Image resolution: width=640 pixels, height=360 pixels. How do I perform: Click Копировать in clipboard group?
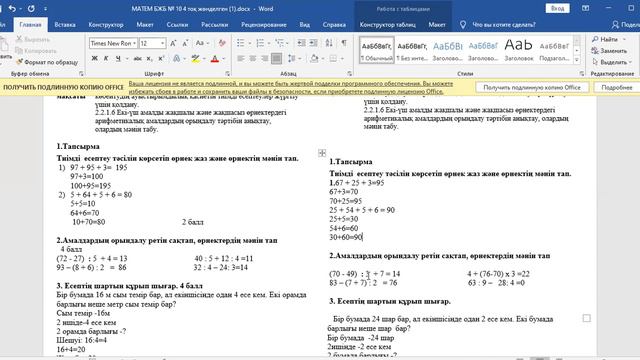[x=36, y=51]
